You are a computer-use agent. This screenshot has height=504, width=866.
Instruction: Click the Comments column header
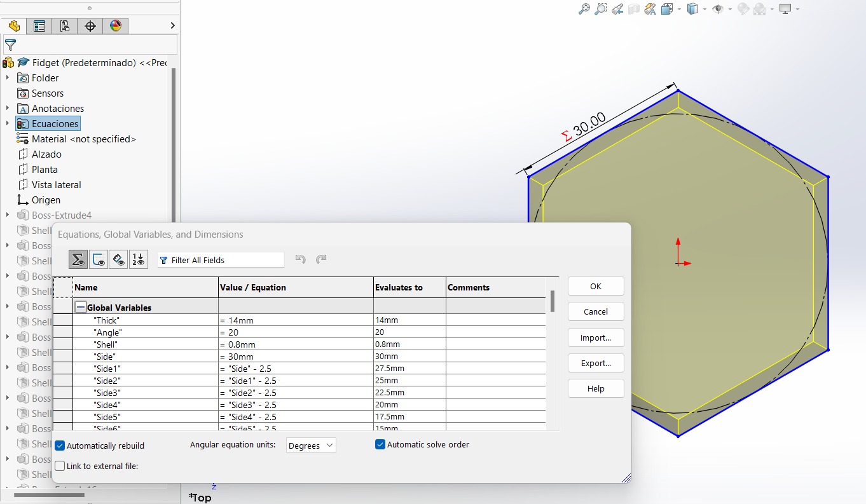click(496, 287)
